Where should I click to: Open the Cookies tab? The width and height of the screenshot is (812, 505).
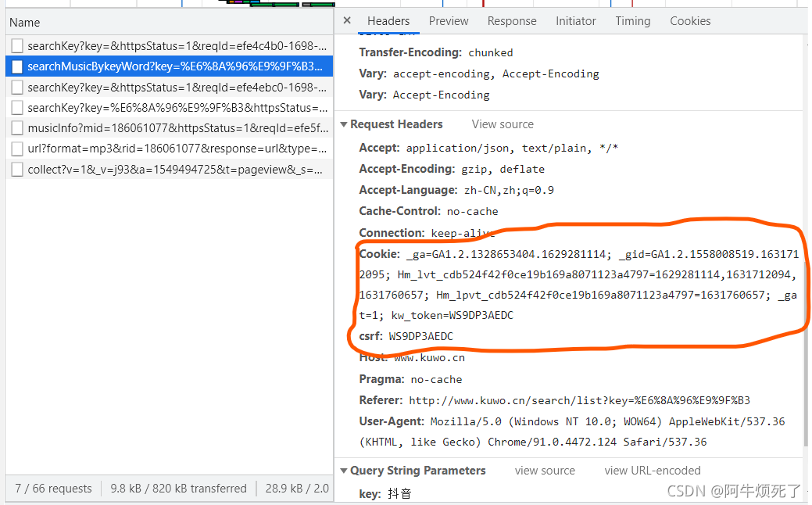(690, 21)
